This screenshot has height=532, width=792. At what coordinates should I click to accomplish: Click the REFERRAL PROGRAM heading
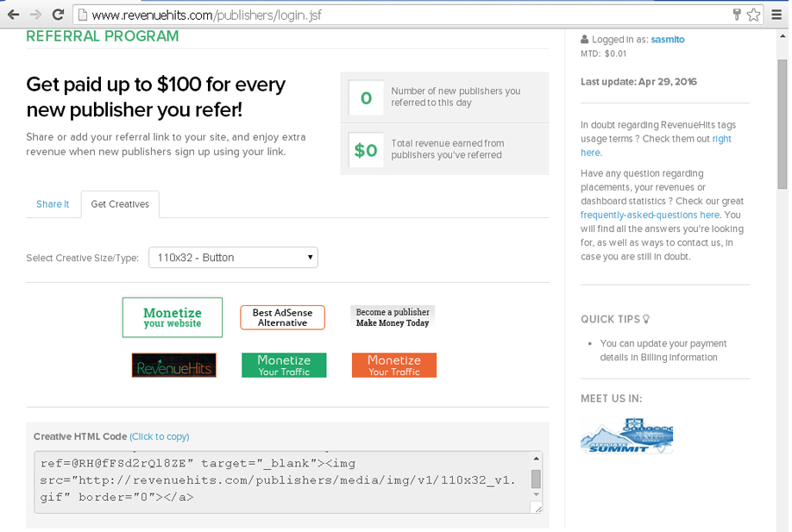(103, 36)
